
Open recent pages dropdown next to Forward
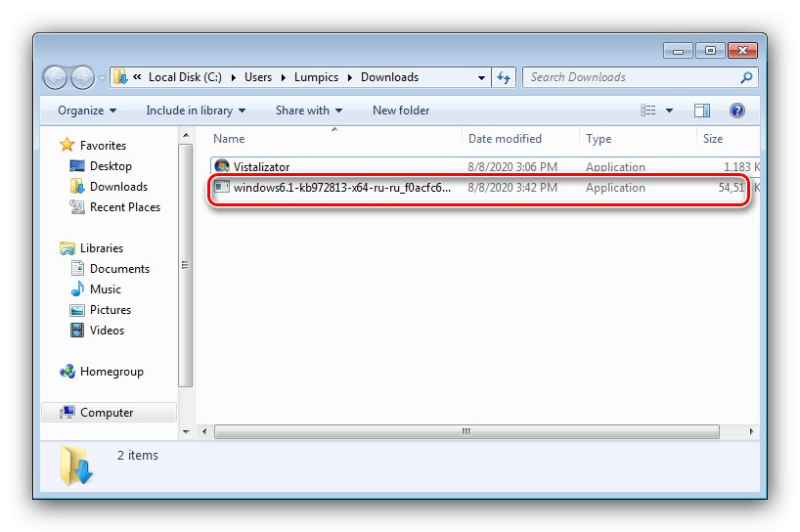(x=102, y=78)
